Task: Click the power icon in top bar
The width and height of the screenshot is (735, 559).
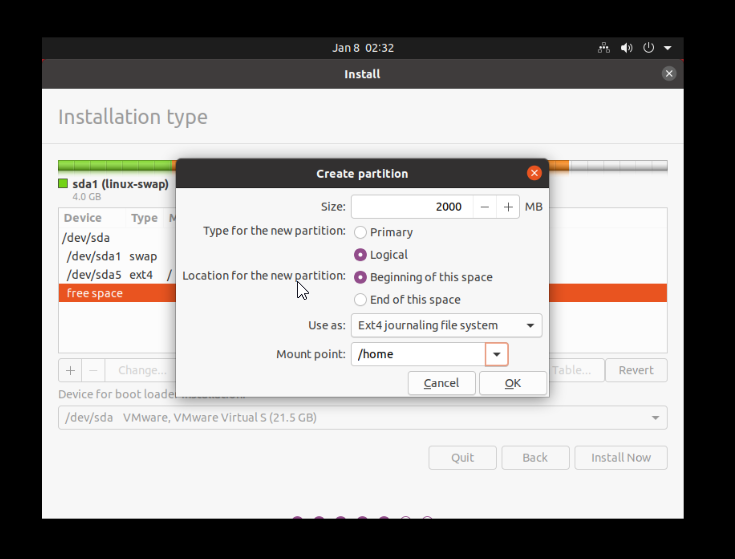Action: coord(648,48)
